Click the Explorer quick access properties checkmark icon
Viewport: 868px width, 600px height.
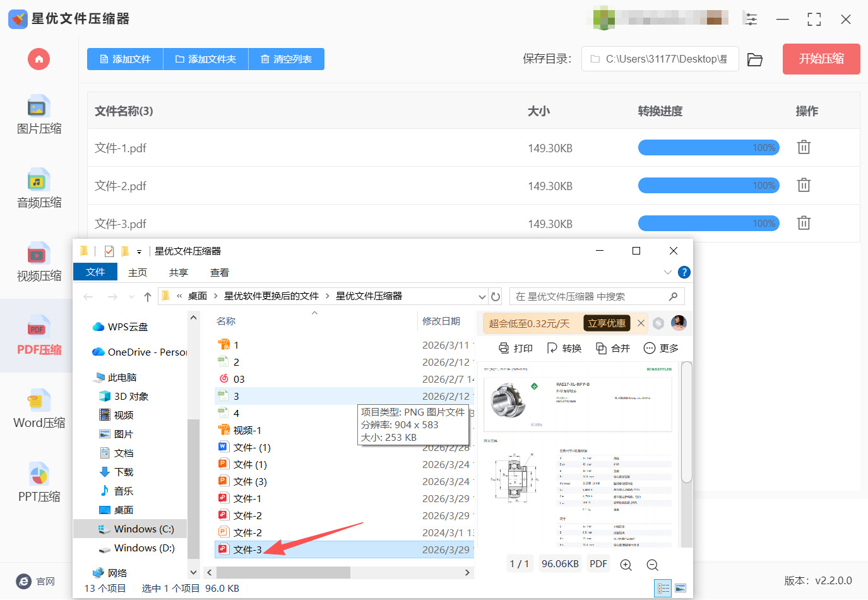pos(109,251)
